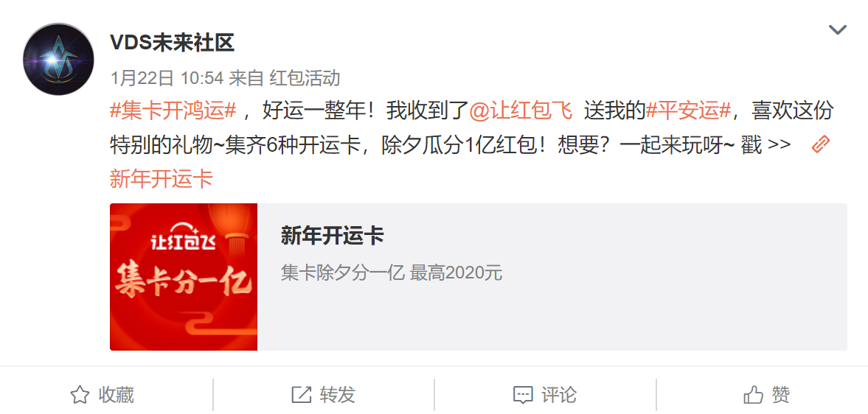The image size is (868, 414).
Task: Open the 新年开运卡 card title
Action: pyautogui.click(x=332, y=236)
